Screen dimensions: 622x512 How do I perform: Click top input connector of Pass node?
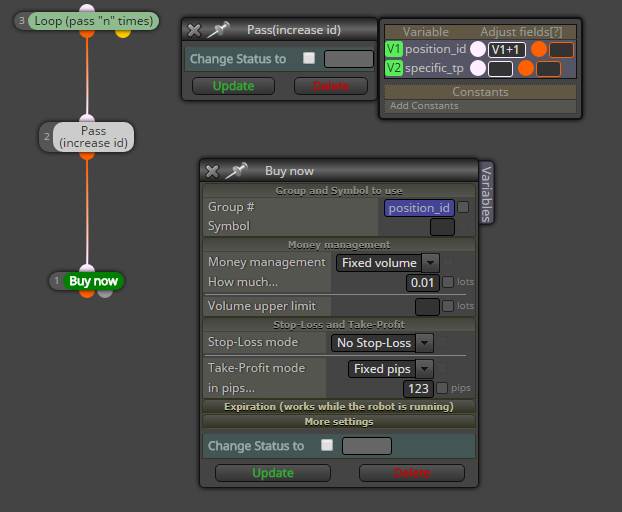pyautogui.click(x=87, y=118)
